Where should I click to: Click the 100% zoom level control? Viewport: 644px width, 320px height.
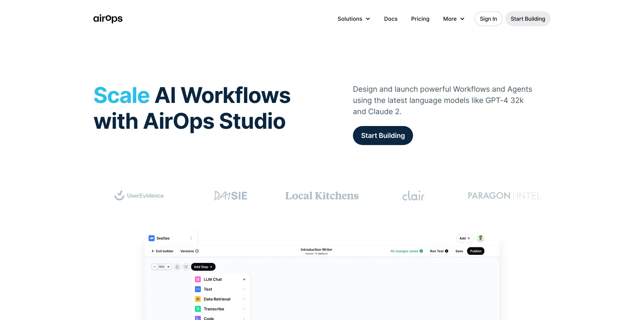(x=161, y=267)
